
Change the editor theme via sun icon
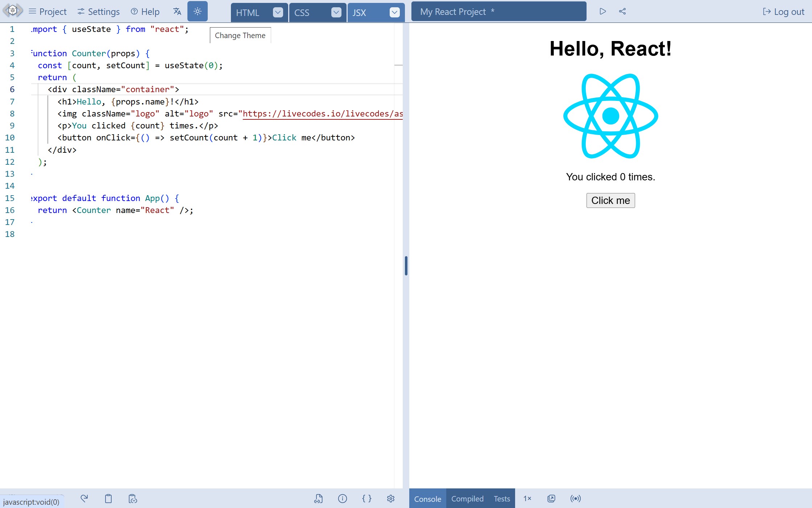click(198, 11)
